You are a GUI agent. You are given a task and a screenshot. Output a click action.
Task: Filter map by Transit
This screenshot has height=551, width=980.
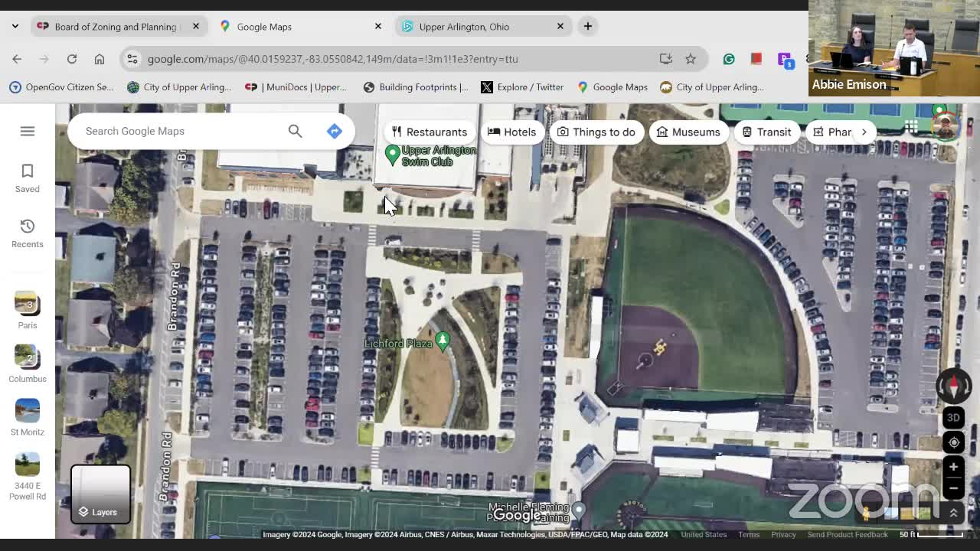coord(766,132)
